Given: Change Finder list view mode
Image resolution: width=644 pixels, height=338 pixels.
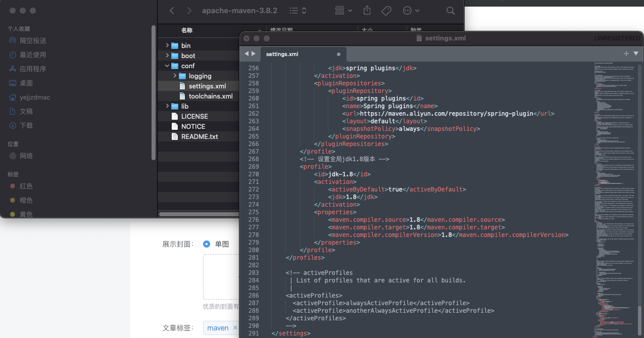Looking at the screenshot, I should click(298, 11).
